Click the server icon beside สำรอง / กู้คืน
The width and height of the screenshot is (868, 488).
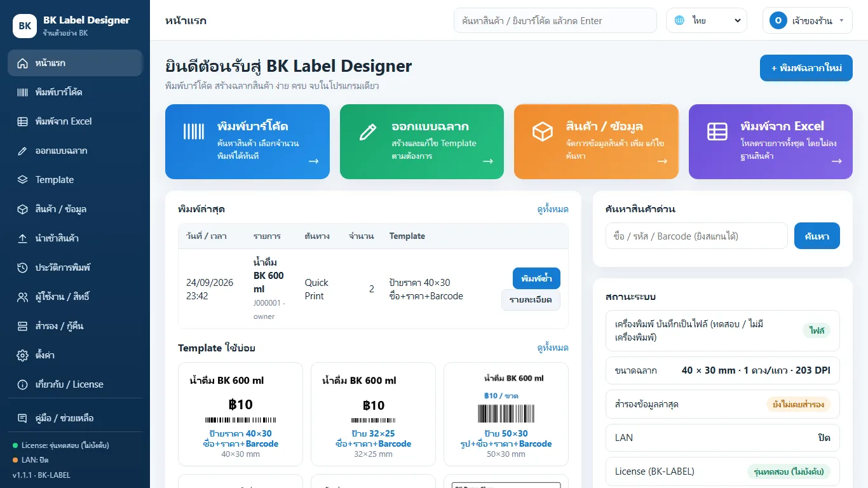coord(23,326)
